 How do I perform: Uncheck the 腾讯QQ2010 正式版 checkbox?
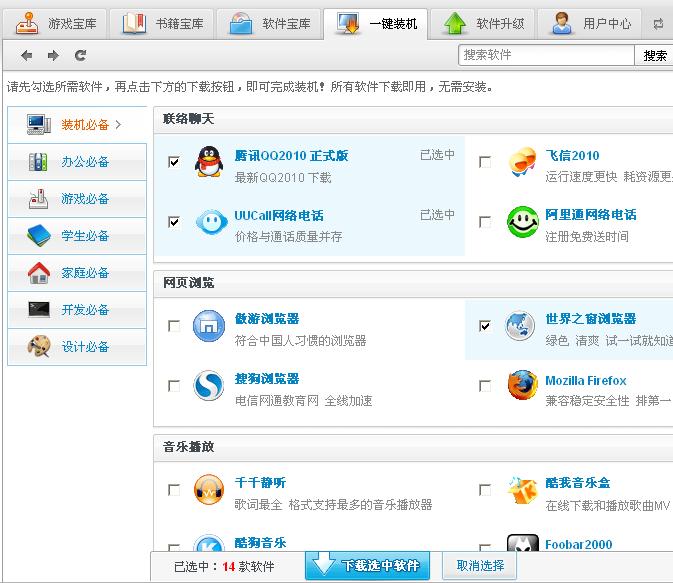point(174,162)
